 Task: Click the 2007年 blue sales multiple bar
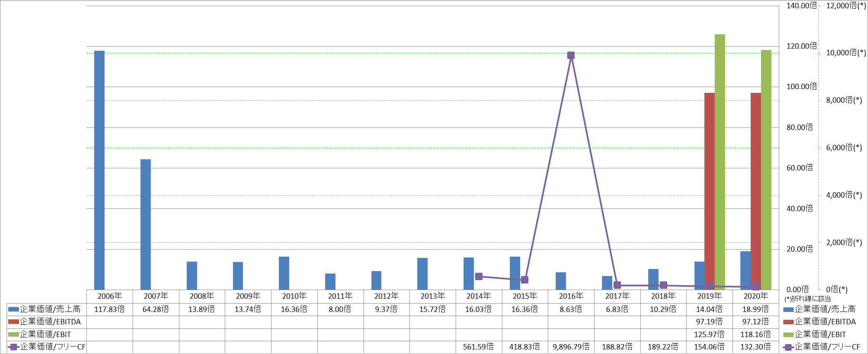[x=145, y=224]
